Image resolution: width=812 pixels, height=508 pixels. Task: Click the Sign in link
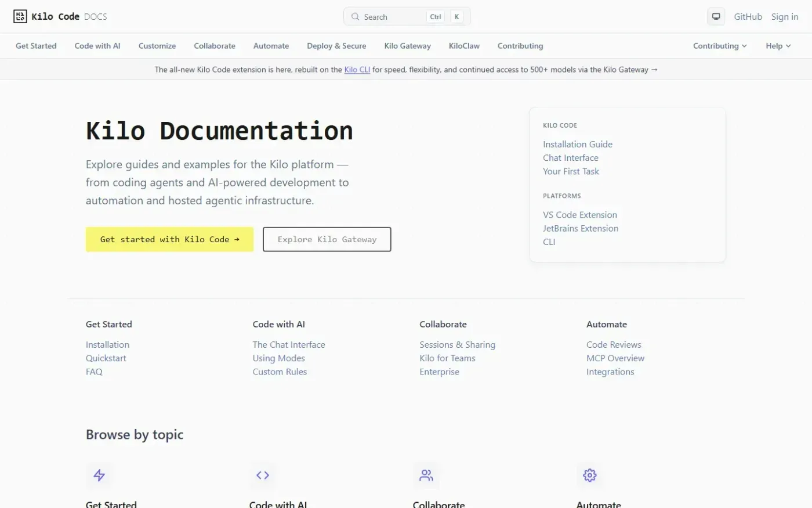(785, 17)
